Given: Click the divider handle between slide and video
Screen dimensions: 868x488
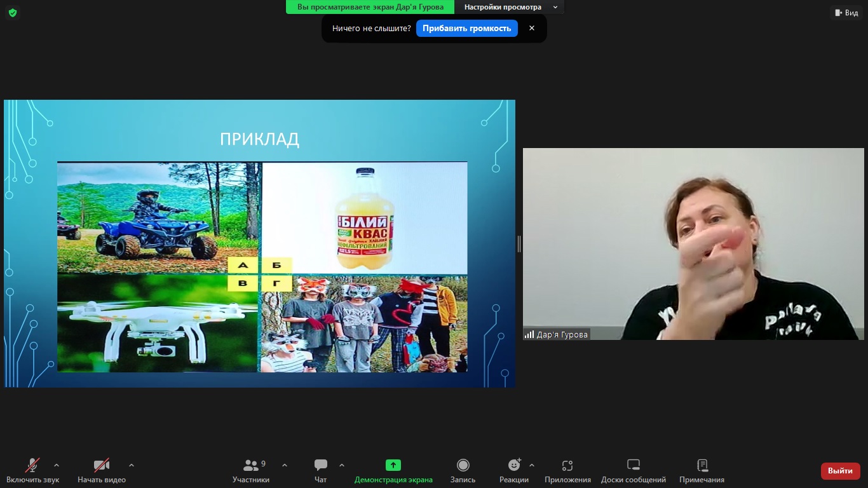Looking at the screenshot, I should 519,243.
